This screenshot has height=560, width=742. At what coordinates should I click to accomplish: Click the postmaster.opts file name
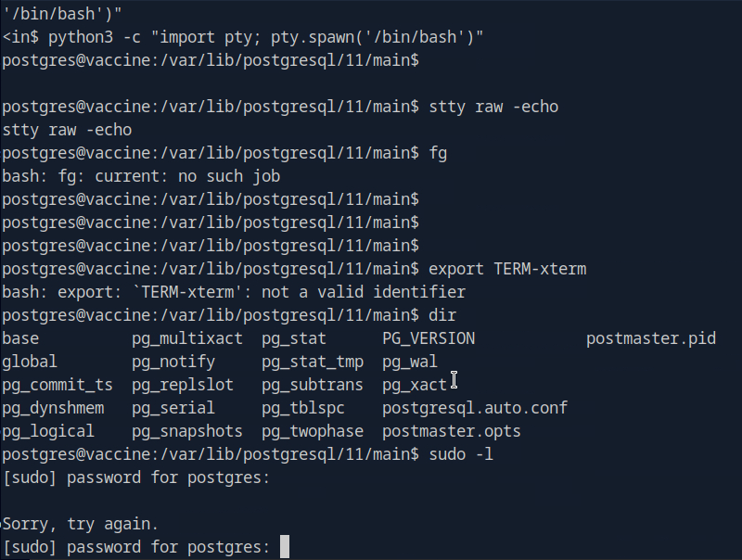(x=451, y=431)
